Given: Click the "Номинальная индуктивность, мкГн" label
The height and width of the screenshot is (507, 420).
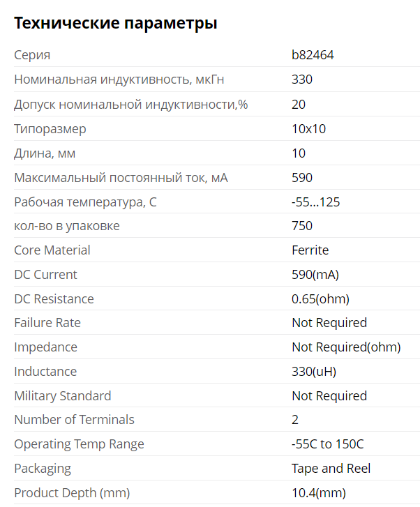Looking at the screenshot, I should pyautogui.click(x=119, y=80).
